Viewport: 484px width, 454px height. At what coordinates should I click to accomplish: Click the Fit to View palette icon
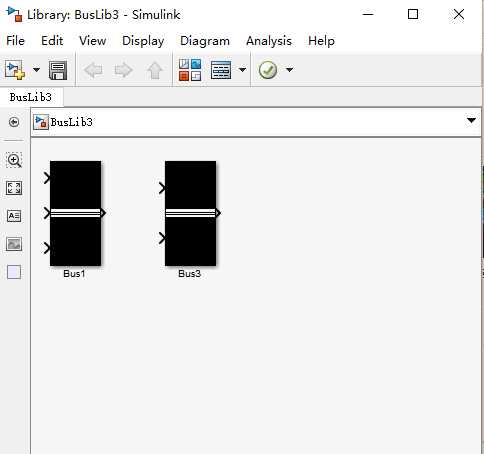point(14,188)
